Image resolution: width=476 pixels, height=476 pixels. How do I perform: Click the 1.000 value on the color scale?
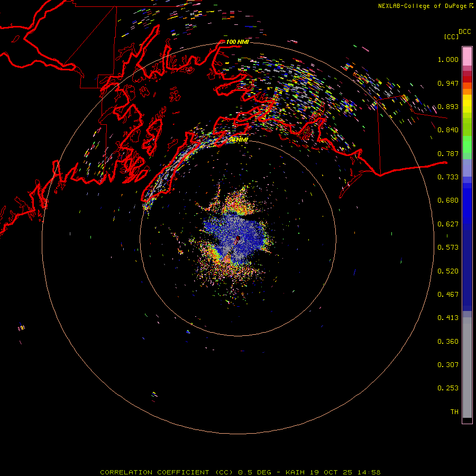point(448,59)
